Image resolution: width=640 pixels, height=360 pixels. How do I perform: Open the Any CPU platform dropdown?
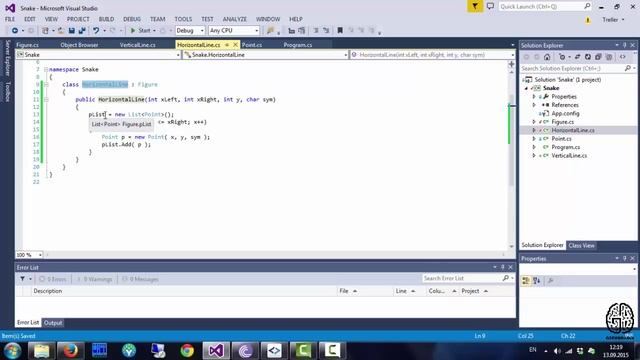[x=234, y=31]
